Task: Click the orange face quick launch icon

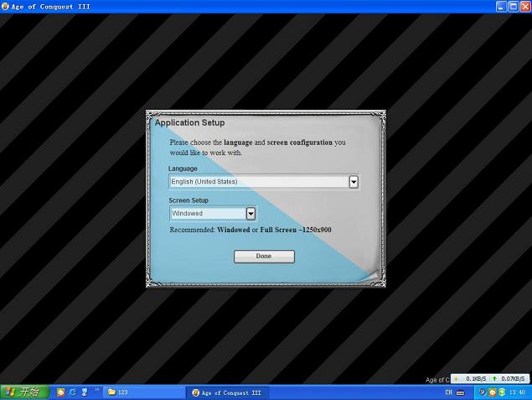Action: point(60,392)
